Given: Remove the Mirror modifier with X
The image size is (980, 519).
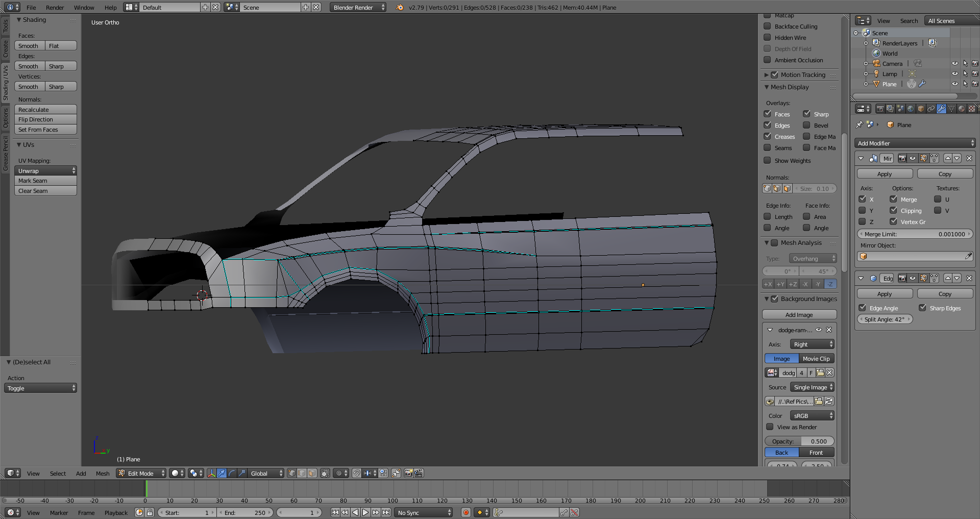Looking at the screenshot, I should (x=969, y=158).
